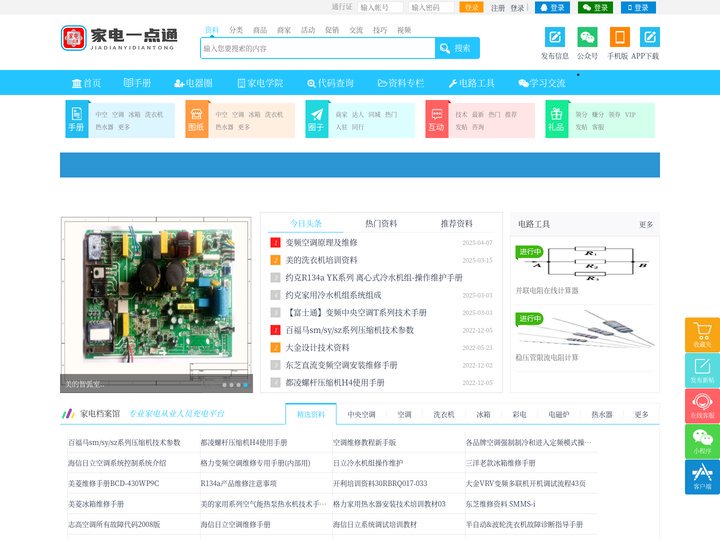Open 学习交流 in navigation bar
Screen dimensions: 720x540
coord(542,83)
